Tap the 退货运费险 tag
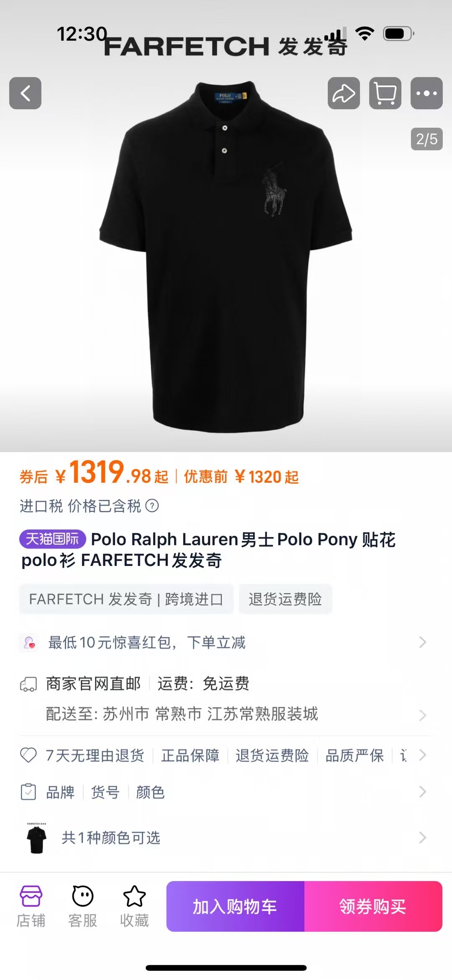452x980 pixels. (x=285, y=599)
